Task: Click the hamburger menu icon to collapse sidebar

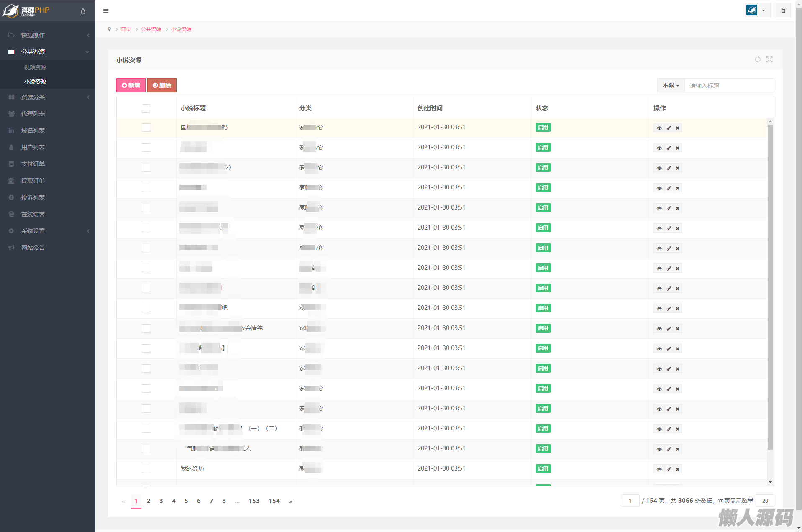Action: click(106, 11)
